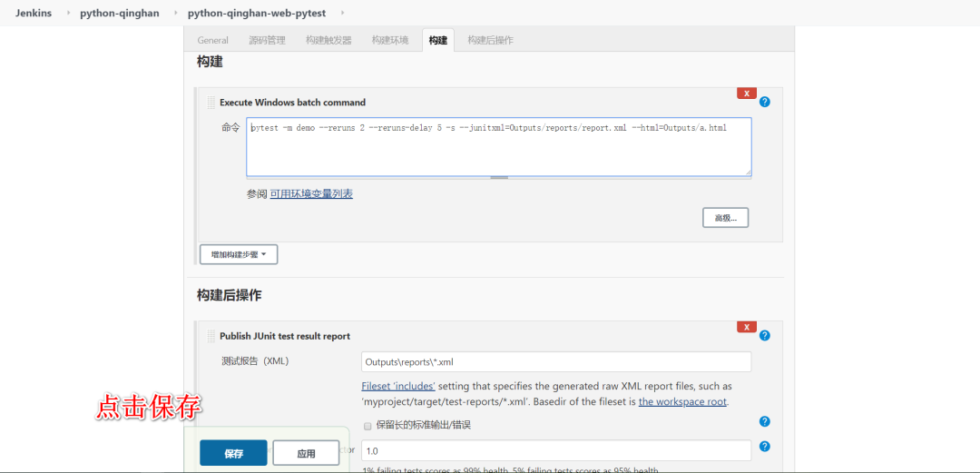Open help for Execute Windows batch command

tap(764, 102)
